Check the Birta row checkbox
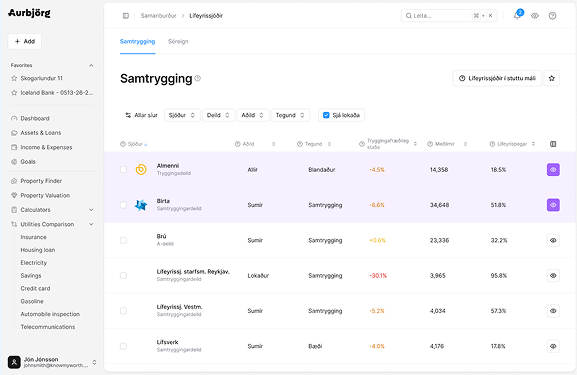This screenshot has width=577, height=375. pos(123,205)
